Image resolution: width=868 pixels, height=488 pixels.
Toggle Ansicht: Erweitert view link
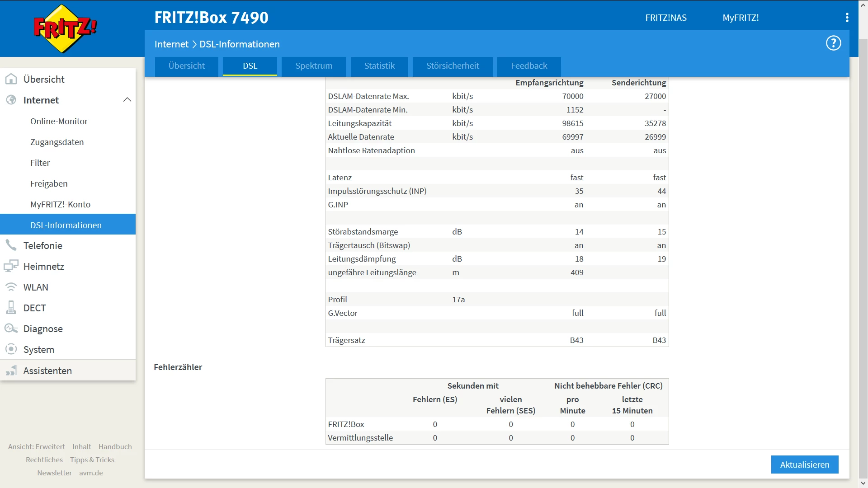tap(37, 446)
